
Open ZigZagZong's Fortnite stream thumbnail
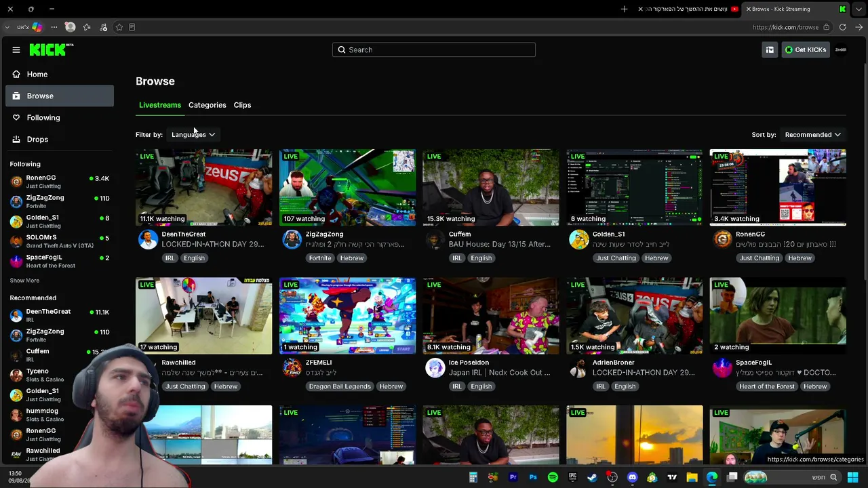(347, 187)
